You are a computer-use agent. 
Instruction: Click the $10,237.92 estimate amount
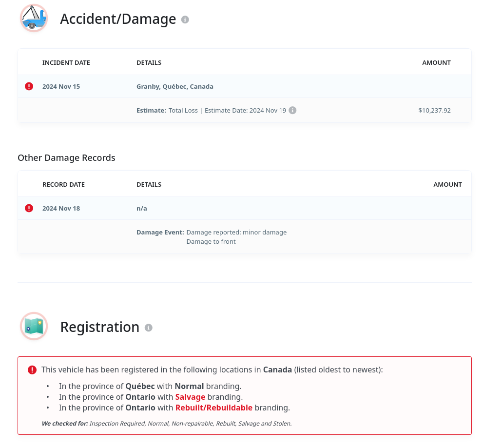(x=434, y=110)
